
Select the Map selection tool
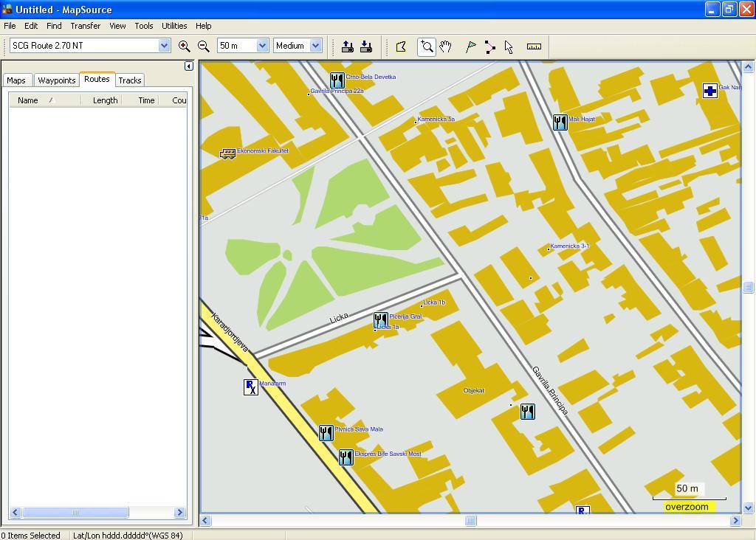click(x=401, y=46)
